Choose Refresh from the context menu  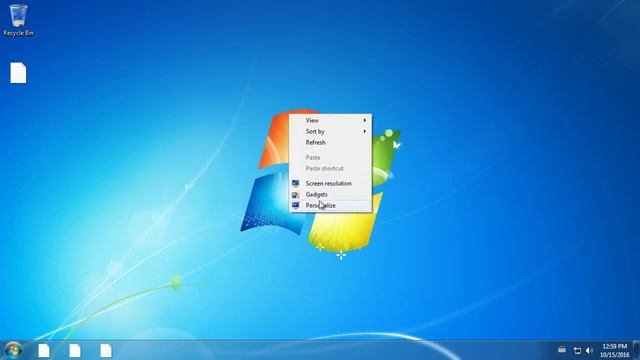[330, 142]
